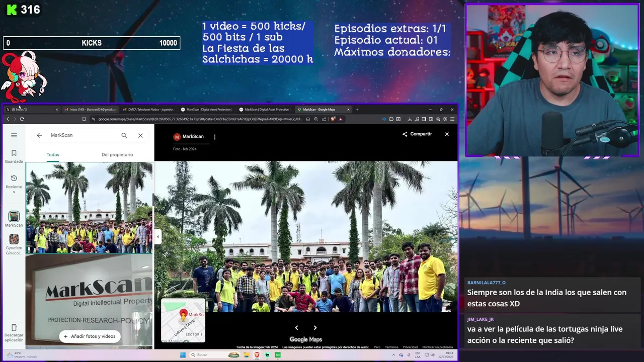The image size is (644, 362).
Task: Click the KICKS goal progress bar
Action: pos(92,43)
